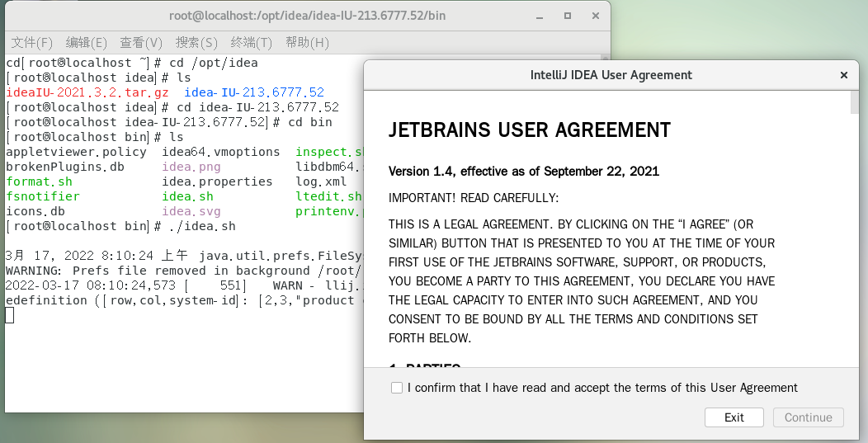
Task: Click the disabled Continue button
Action: pos(809,417)
